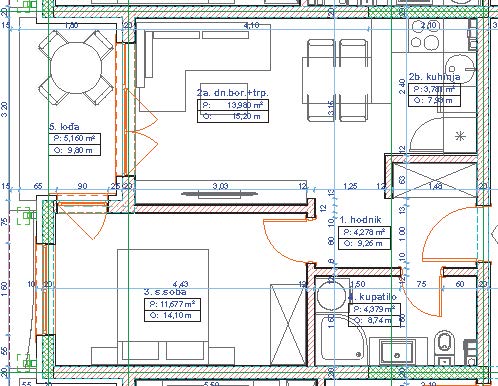Click the stove burners in the kuhinja
The height and width of the screenshot is (386, 498).
pyautogui.click(x=426, y=35)
